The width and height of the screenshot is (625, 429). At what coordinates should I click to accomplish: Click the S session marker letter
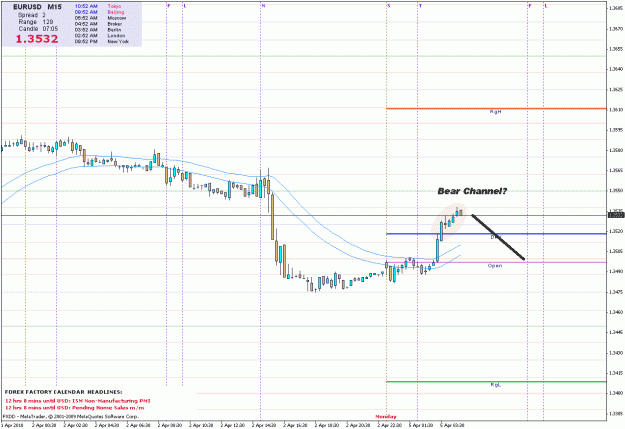click(389, 6)
